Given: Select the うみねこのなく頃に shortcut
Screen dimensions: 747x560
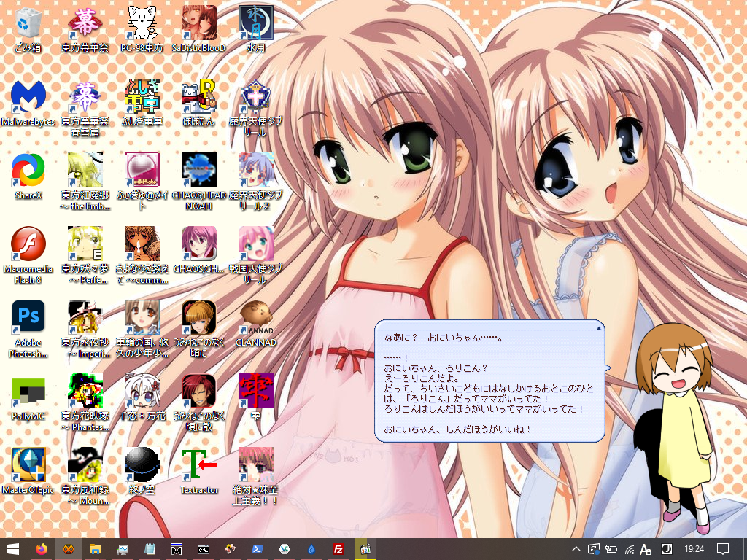Looking at the screenshot, I should 198,329.
